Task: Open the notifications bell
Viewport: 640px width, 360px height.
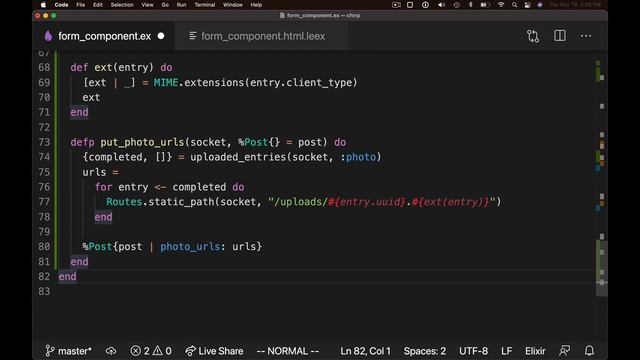Action: (x=589, y=351)
